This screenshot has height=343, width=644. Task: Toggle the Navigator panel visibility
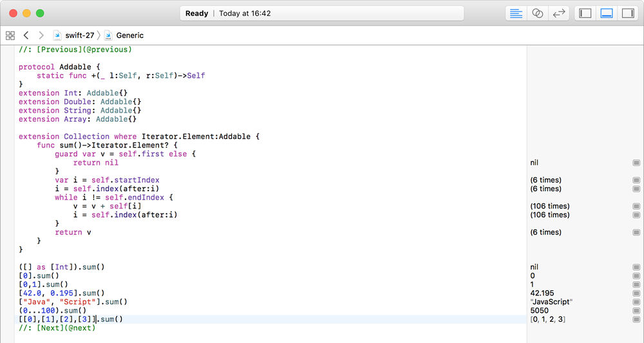pos(585,14)
